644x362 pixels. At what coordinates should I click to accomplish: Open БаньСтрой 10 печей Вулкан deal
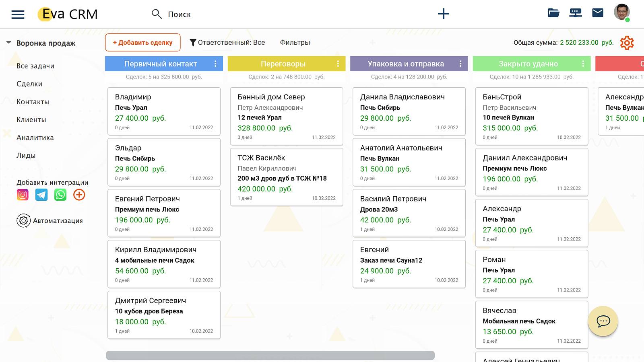532,116
